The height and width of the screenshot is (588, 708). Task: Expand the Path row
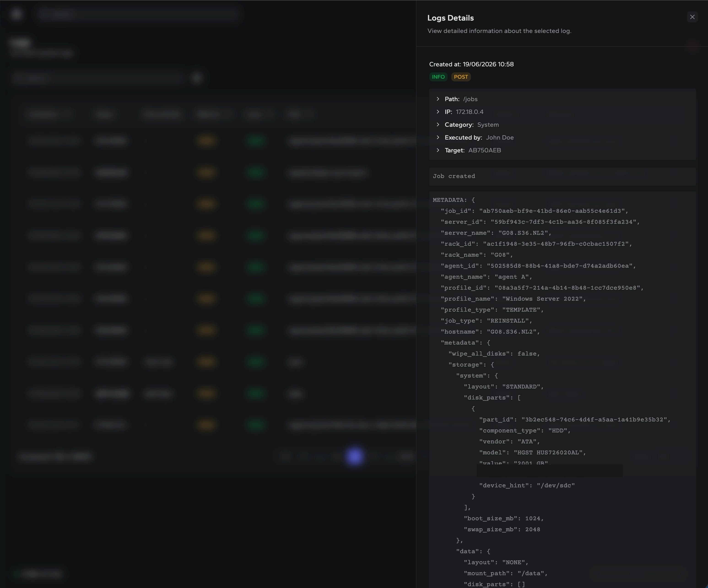[x=438, y=99]
